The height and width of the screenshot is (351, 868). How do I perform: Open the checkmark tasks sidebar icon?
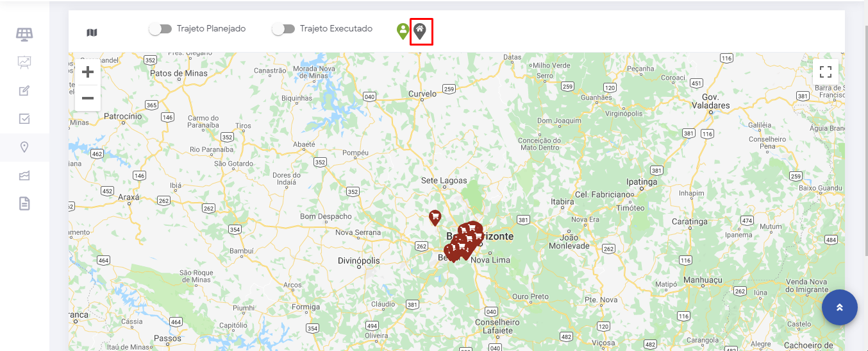(x=24, y=119)
